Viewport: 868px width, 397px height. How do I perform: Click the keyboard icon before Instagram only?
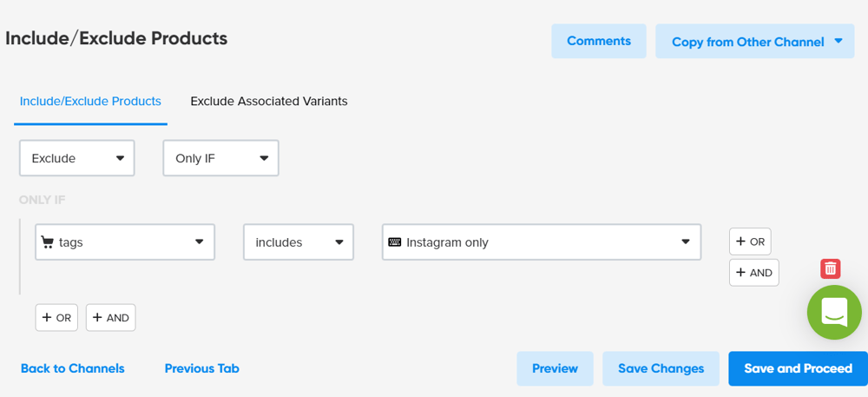[x=395, y=242]
